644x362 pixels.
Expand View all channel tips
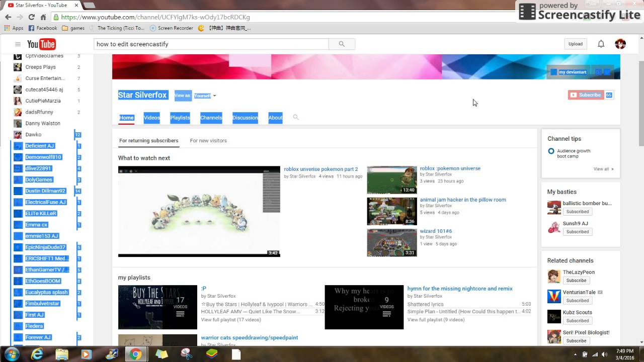point(603,169)
